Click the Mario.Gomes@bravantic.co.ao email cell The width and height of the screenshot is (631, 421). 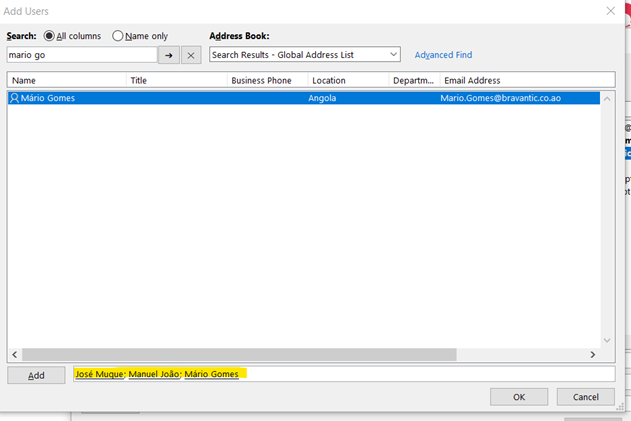(500, 98)
